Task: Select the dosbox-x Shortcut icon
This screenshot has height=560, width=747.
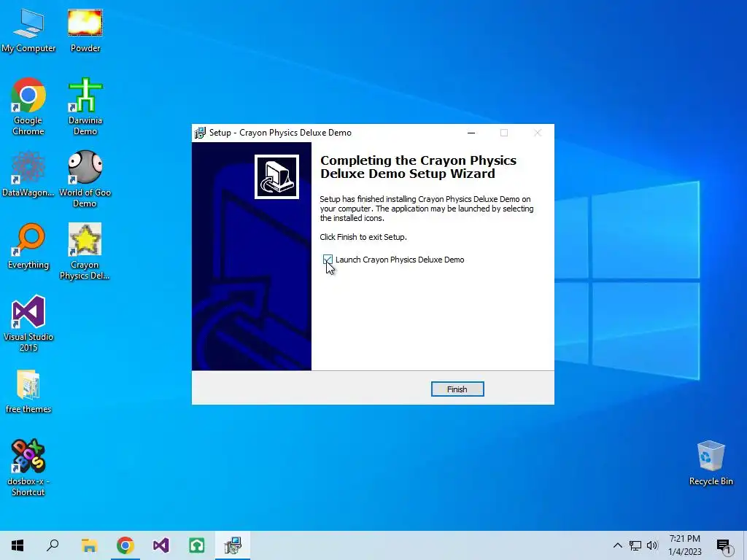Action: [x=28, y=467]
